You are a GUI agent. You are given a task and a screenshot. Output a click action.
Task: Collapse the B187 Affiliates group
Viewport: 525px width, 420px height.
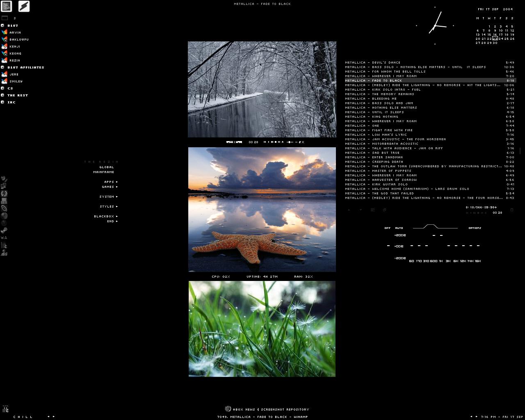(x=3, y=67)
